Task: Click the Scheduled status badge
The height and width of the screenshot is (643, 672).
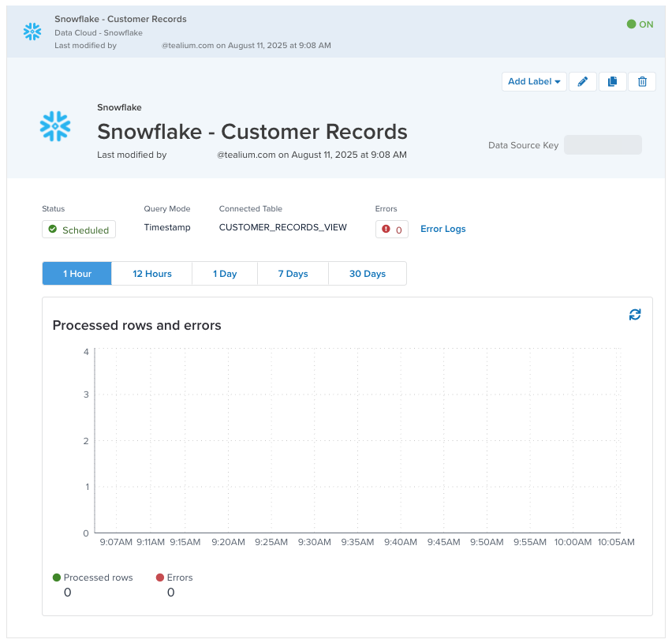Action: [x=79, y=230]
